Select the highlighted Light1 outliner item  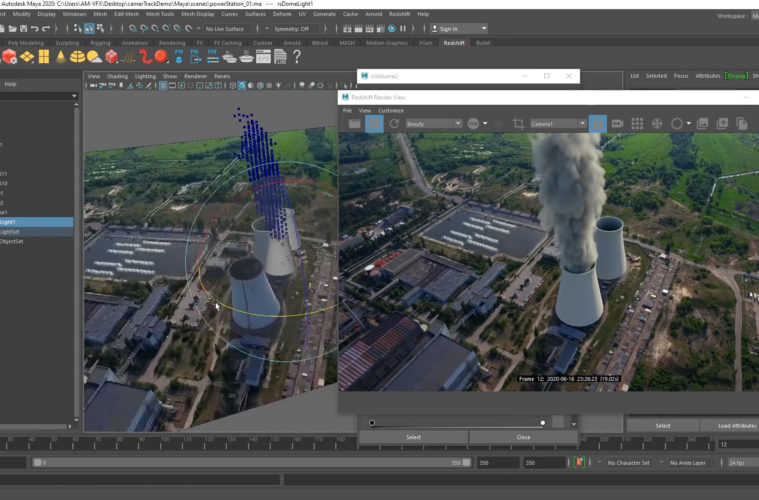(36, 222)
